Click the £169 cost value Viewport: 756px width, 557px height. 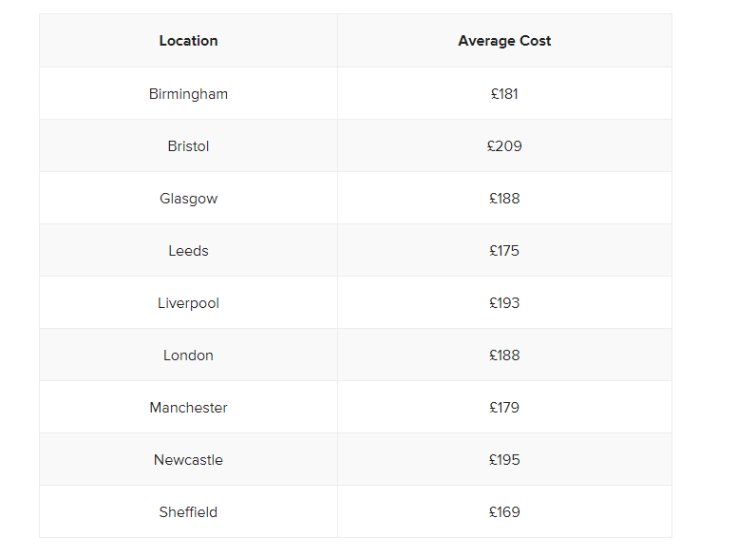(504, 512)
